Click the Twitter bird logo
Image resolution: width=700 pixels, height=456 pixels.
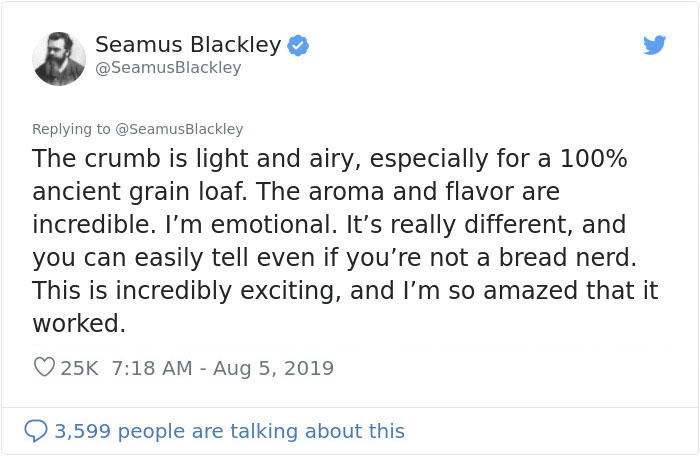(655, 46)
